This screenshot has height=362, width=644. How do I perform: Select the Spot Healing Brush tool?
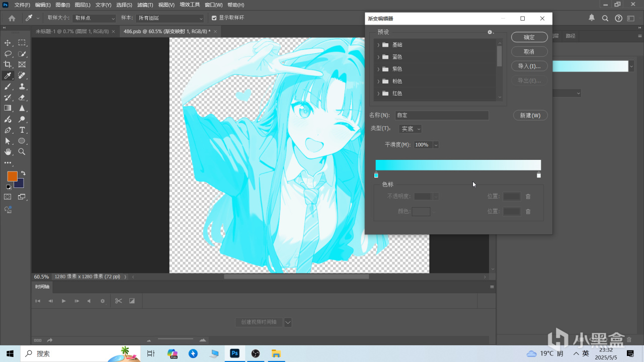pos(22,75)
